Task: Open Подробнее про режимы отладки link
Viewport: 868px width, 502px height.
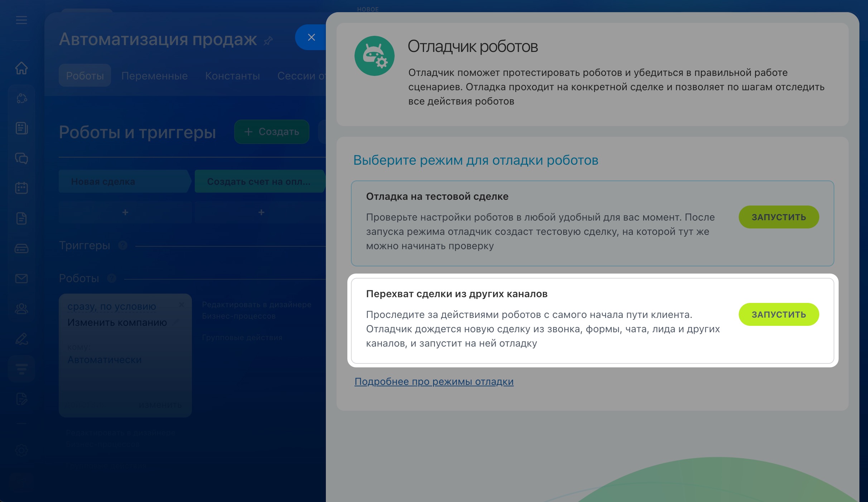Action: (x=434, y=382)
